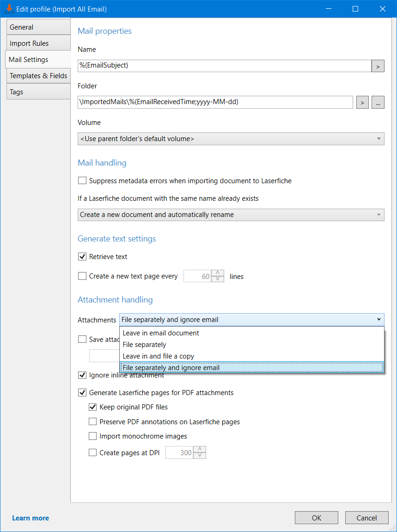Open the same-name document handling dropdown
397x532 pixels.
point(231,215)
